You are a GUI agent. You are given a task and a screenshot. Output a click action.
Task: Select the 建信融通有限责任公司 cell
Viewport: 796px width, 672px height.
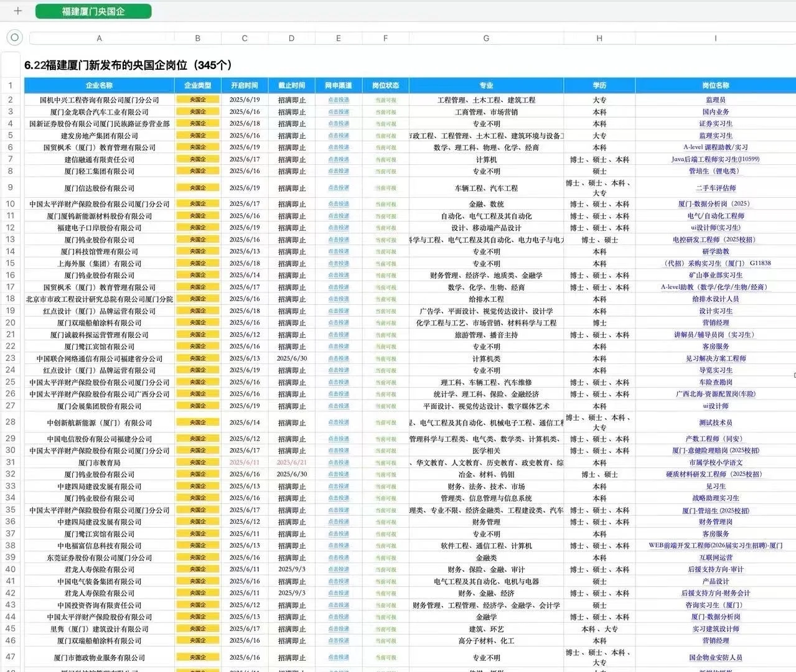100,159
